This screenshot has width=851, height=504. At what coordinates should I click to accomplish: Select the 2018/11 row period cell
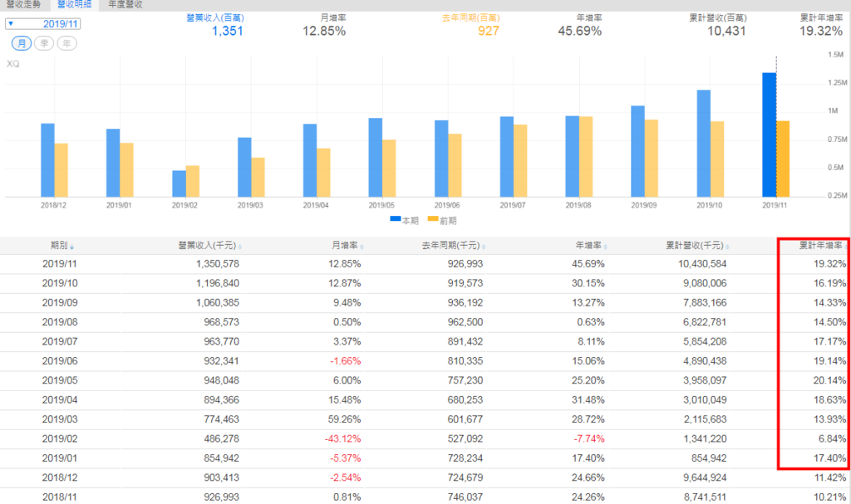click(x=60, y=497)
